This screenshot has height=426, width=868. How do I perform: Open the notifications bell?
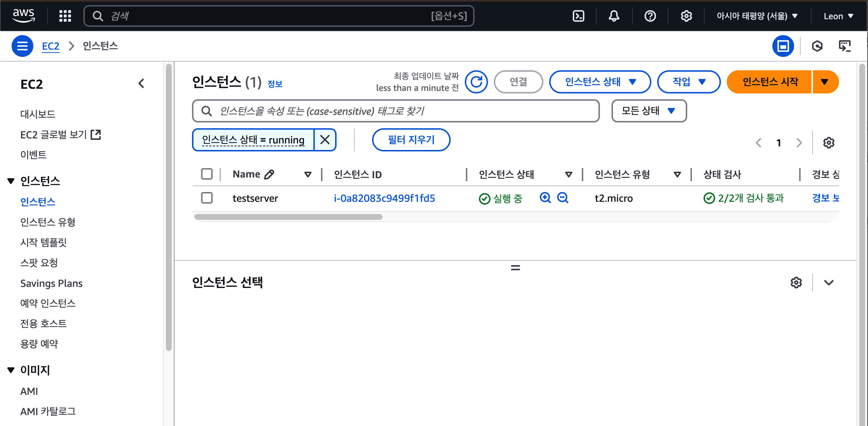coord(614,16)
